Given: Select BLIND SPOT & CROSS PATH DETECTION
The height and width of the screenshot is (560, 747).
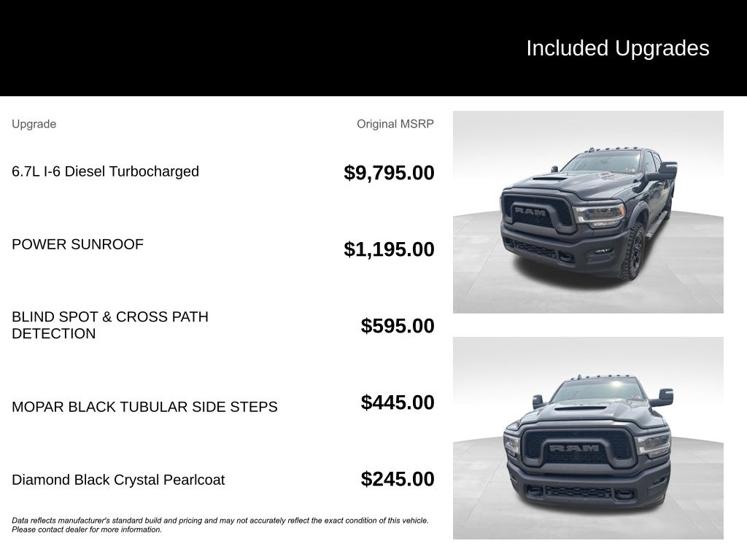Looking at the screenshot, I should (110, 325).
